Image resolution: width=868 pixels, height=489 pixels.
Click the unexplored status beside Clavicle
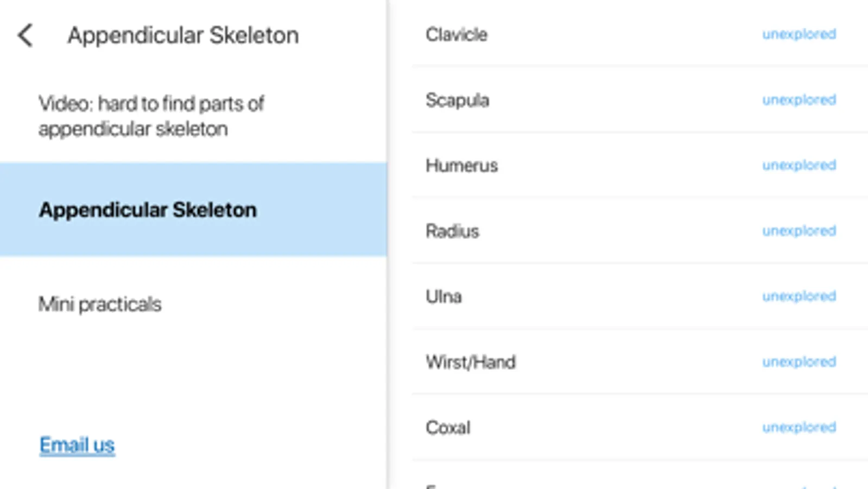pos(799,34)
